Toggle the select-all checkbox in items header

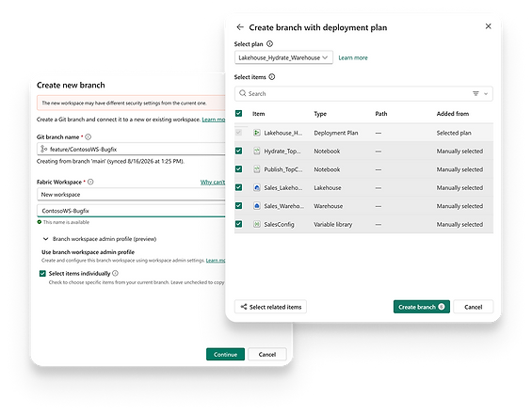[238, 114]
